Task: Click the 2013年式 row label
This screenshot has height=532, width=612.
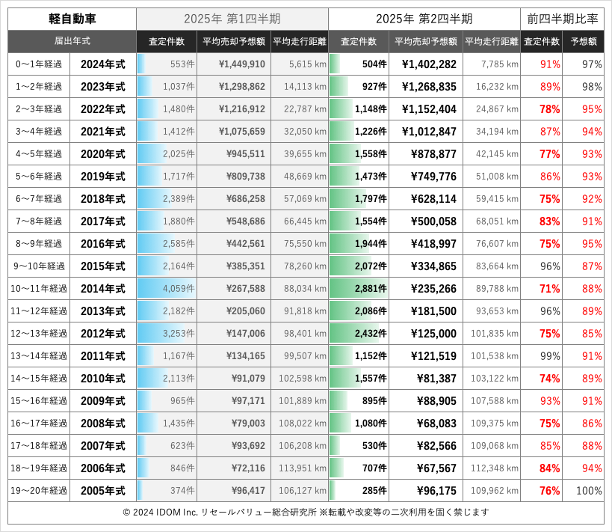Action: coord(103,311)
